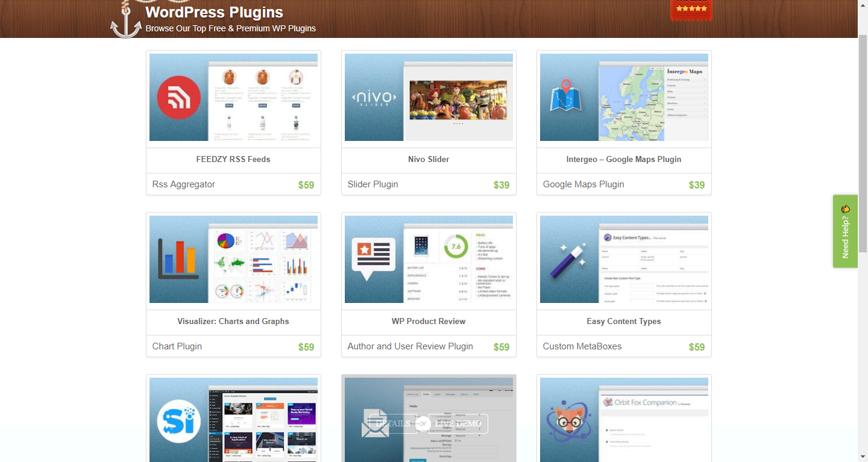Click the "Custom MetaBoxes" category text
Image resolution: width=868 pixels, height=462 pixels.
click(x=582, y=346)
